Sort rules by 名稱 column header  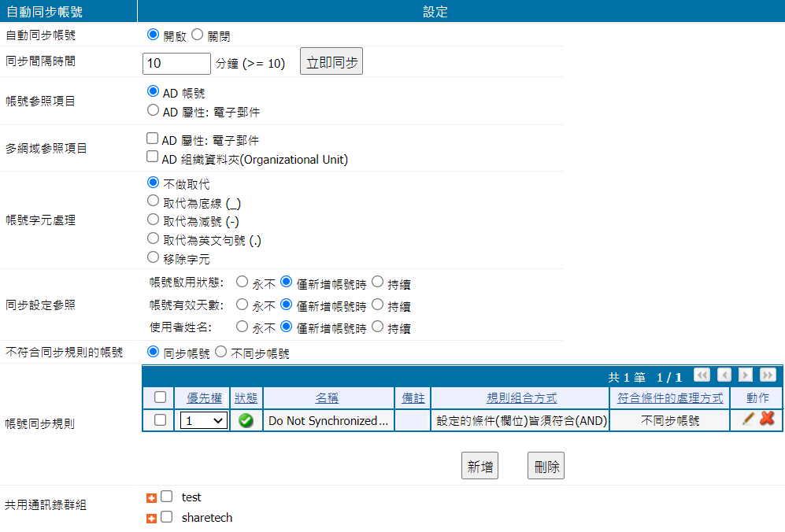pyautogui.click(x=328, y=398)
